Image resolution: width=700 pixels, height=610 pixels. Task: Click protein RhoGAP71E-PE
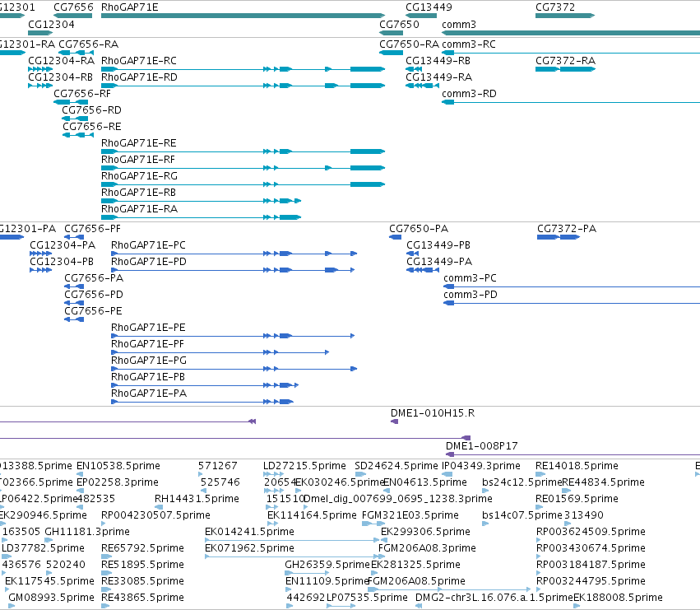233,336
